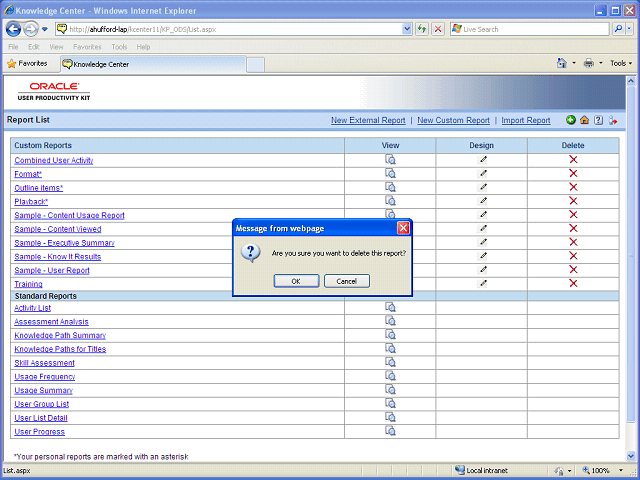Expand the Print button dropdown arrow
640x480 pixels.
click(601, 63)
